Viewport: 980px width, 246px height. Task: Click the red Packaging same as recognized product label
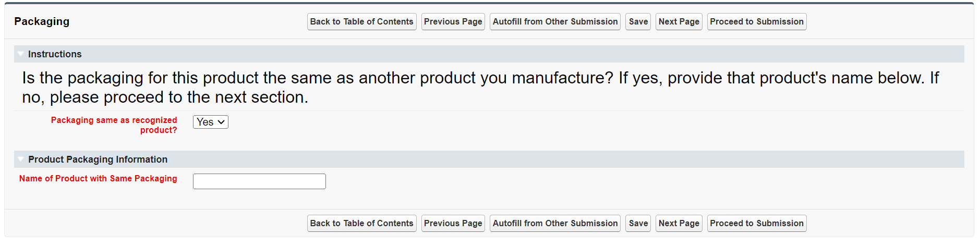pyautogui.click(x=114, y=125)
